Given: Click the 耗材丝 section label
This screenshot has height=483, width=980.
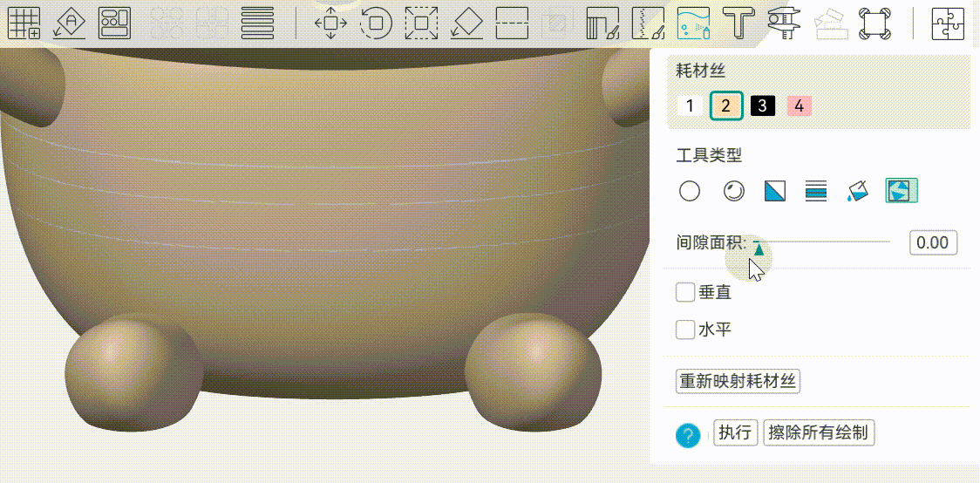Looking at the screenshot, I should coord(701,71).
